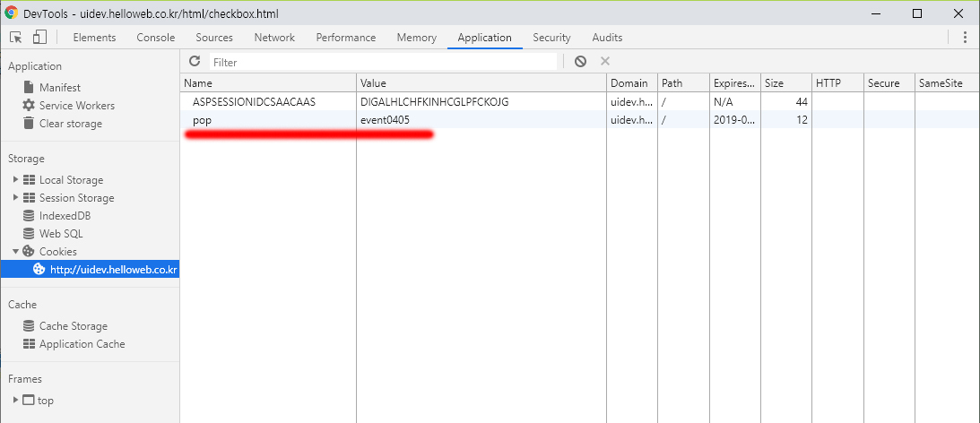This screenshot has height=423, width=980.
Task: Select the Application tab
Action: 484,38
